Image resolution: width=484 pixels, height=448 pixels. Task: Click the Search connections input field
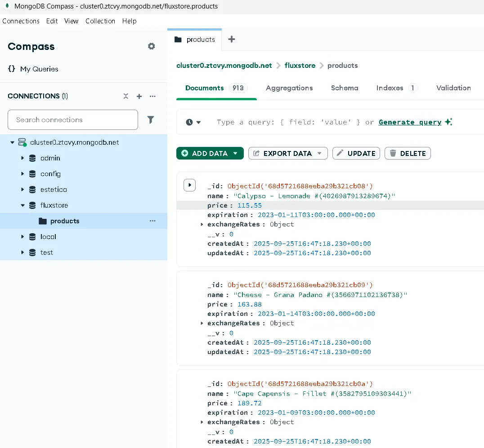click(x=73, y=120)
